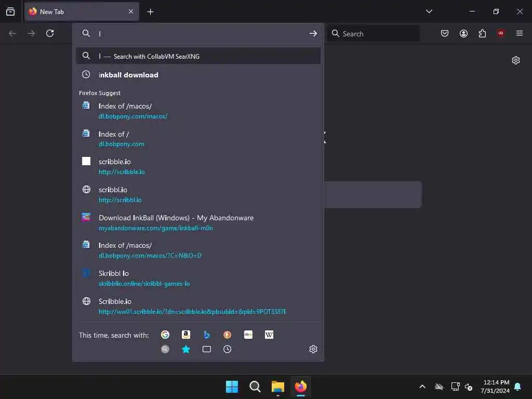
Task: Open the Windows Start menu
Action: tap(232, 387)
